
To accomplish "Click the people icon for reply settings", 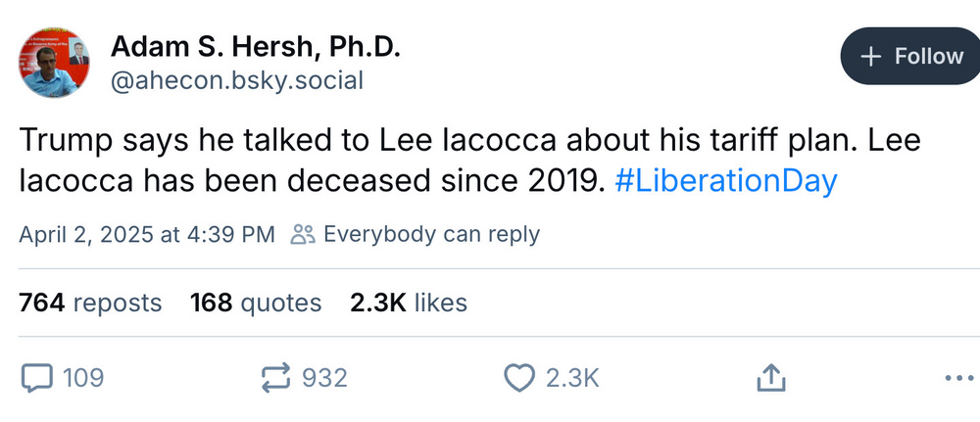I will tap(302, 234).
